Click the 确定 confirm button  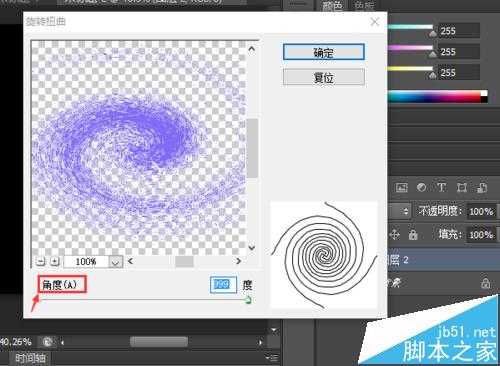[x=324, y=52]
